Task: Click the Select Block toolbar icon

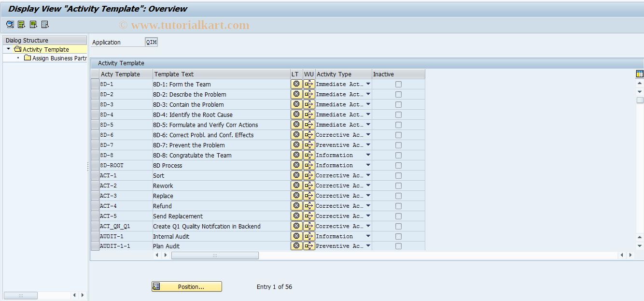Action: click(33, 24)
